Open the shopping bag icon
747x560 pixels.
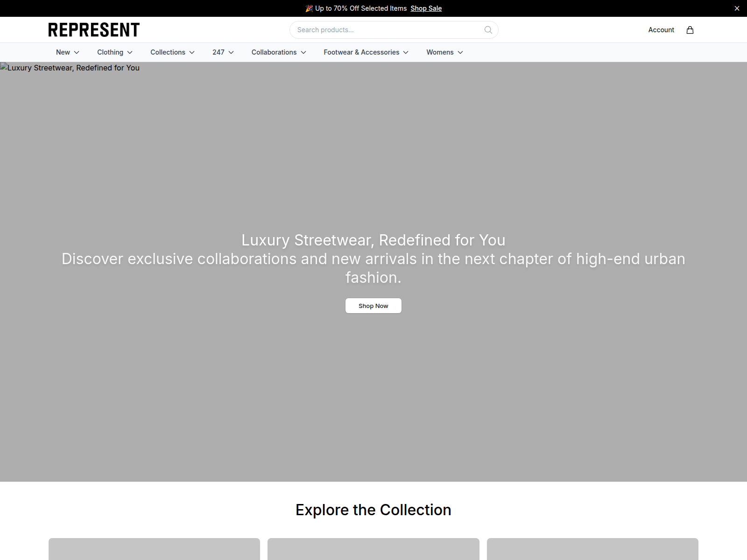tap(690, 30)
